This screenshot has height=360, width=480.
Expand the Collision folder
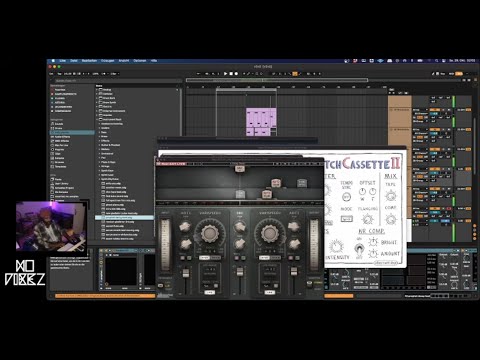coord(97,94)
